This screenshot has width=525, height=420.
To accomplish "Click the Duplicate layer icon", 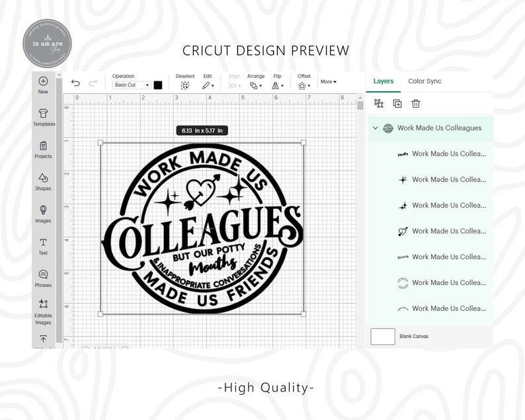I will pos(397,104).
